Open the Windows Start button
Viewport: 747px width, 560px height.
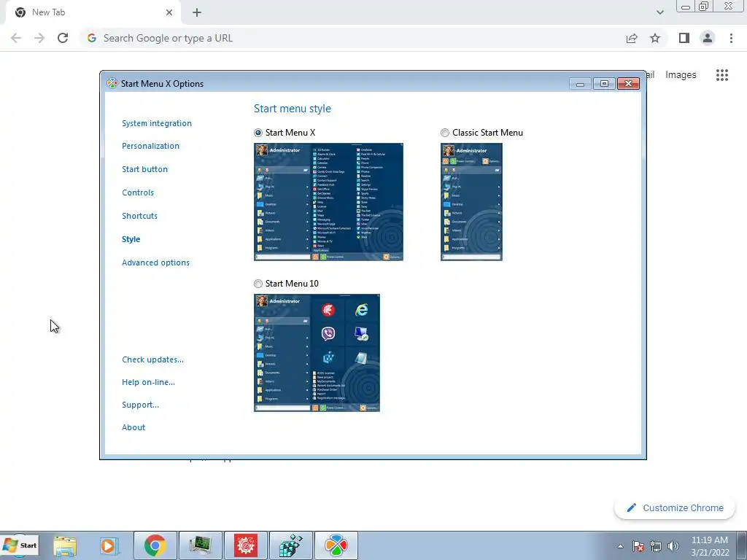20,545
